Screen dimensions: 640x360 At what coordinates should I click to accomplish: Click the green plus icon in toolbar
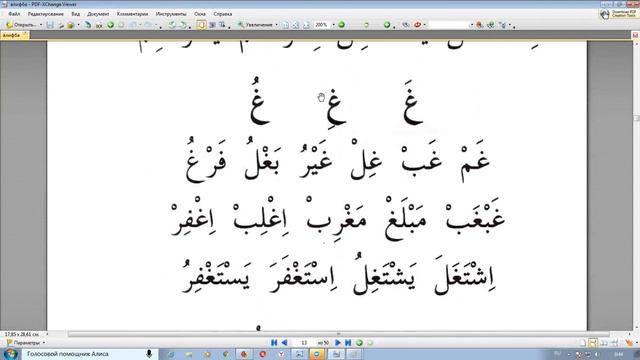click(x=387, y=25)
